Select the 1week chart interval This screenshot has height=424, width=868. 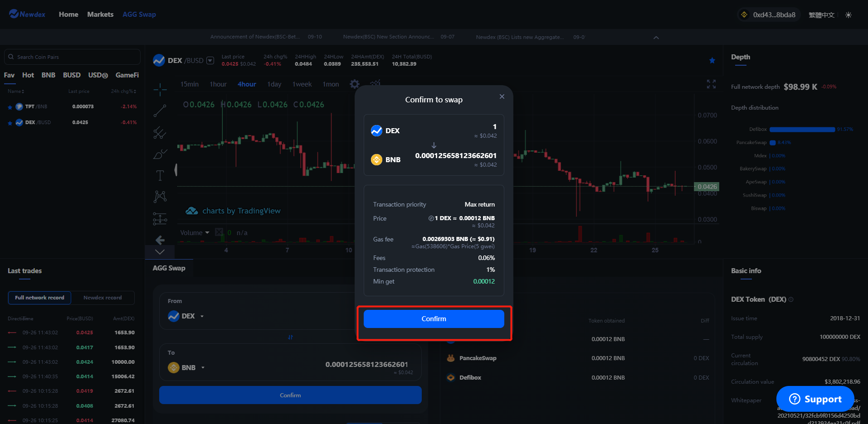click(302, 84)
